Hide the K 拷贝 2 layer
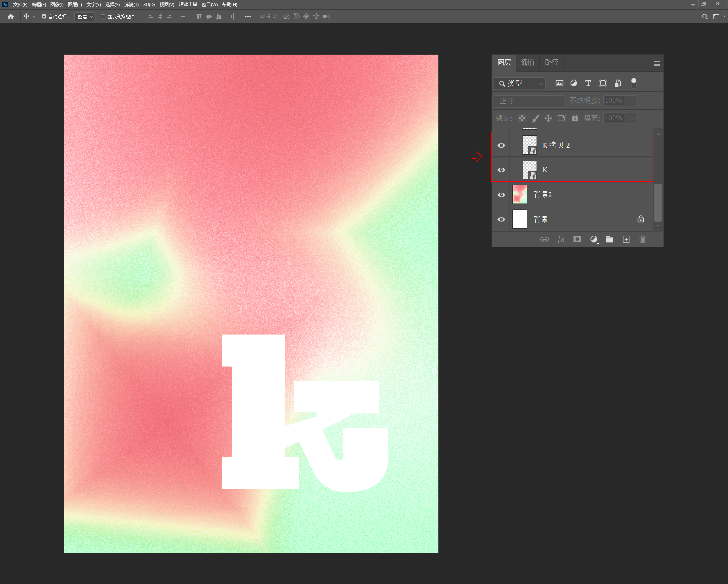 pos(501,145)
